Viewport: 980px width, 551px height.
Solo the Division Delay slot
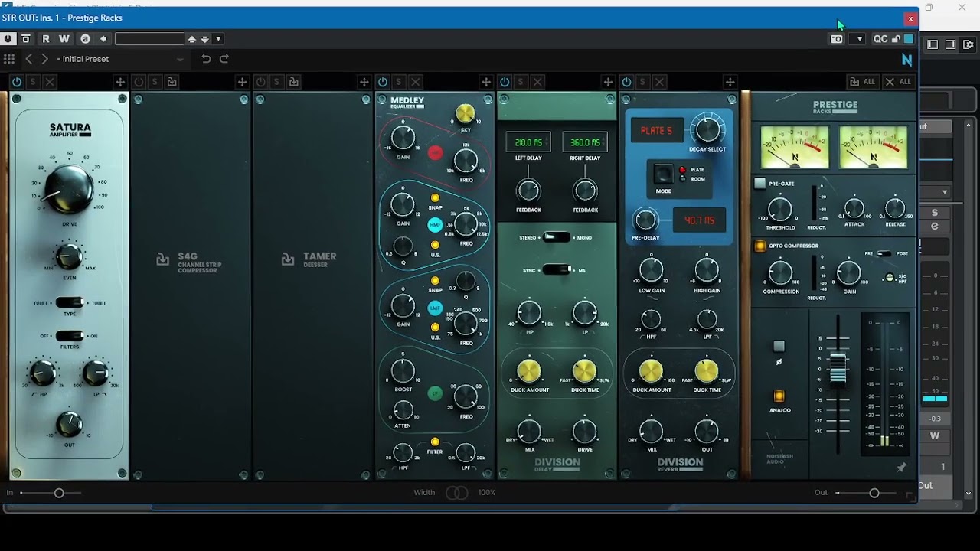[521, 82]
